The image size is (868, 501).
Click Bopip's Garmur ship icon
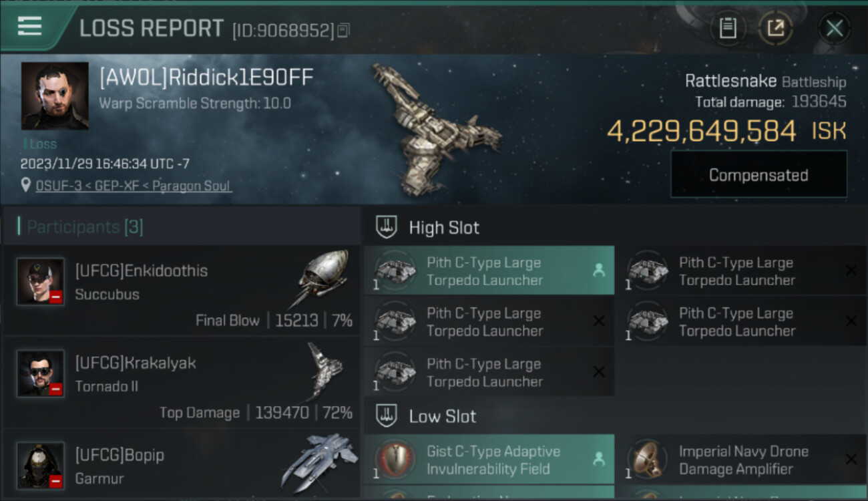point(316,463)
